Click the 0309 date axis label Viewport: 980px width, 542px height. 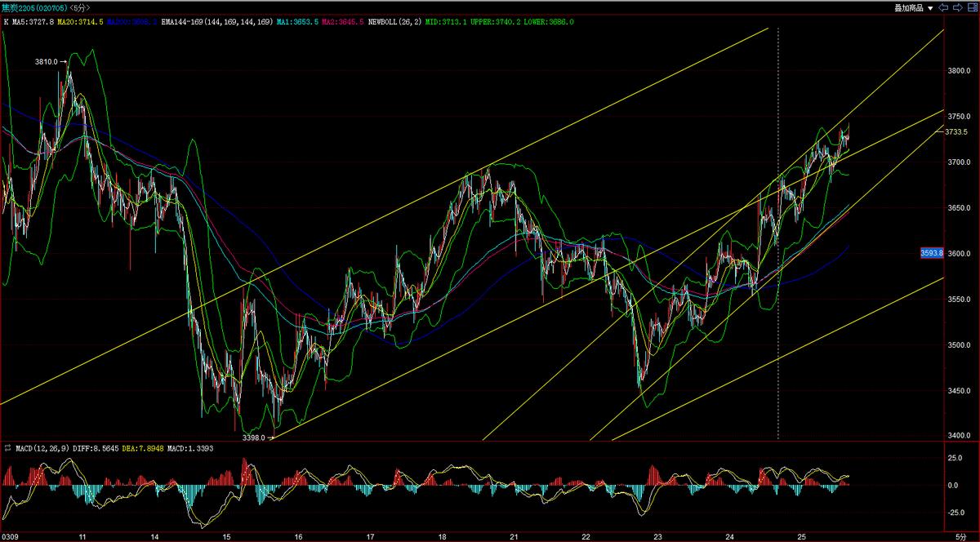click(x=10, y=537)
